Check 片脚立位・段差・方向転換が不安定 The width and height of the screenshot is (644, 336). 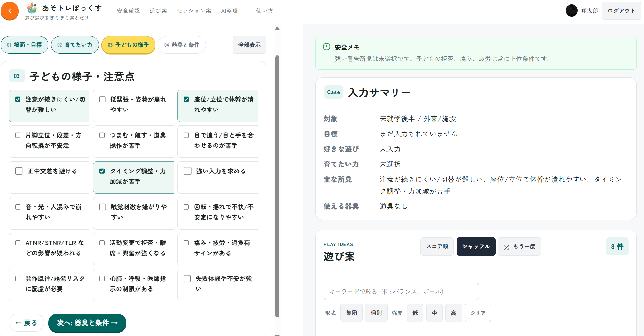point(18,135)
